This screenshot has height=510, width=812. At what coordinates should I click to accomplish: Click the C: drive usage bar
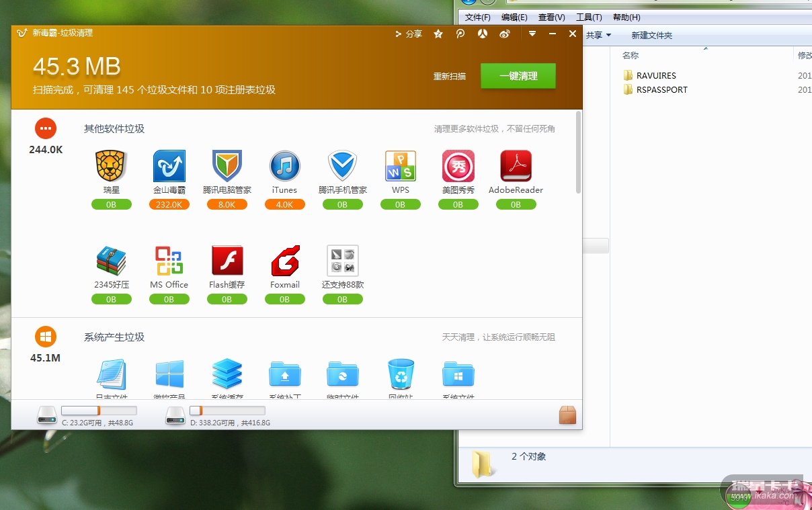(99, 410)
